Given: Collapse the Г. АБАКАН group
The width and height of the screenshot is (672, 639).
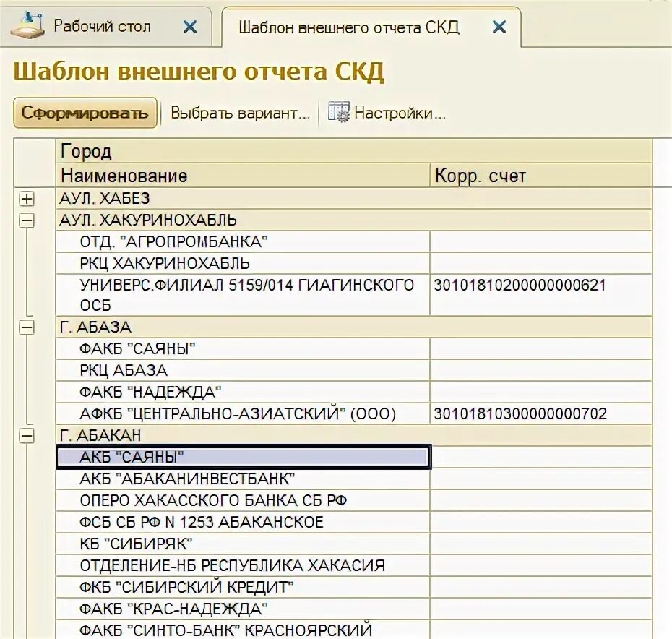Looking at the screenshot, I should (27, 436).
